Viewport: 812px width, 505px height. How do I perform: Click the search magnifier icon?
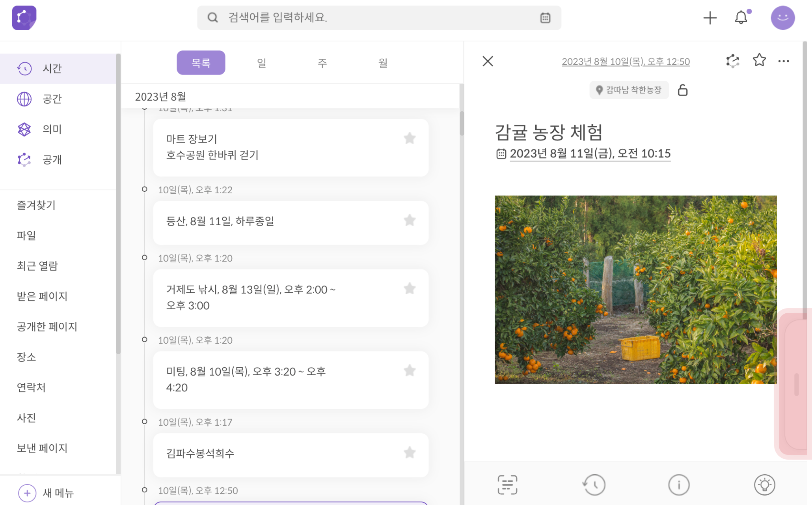(213, 18)
